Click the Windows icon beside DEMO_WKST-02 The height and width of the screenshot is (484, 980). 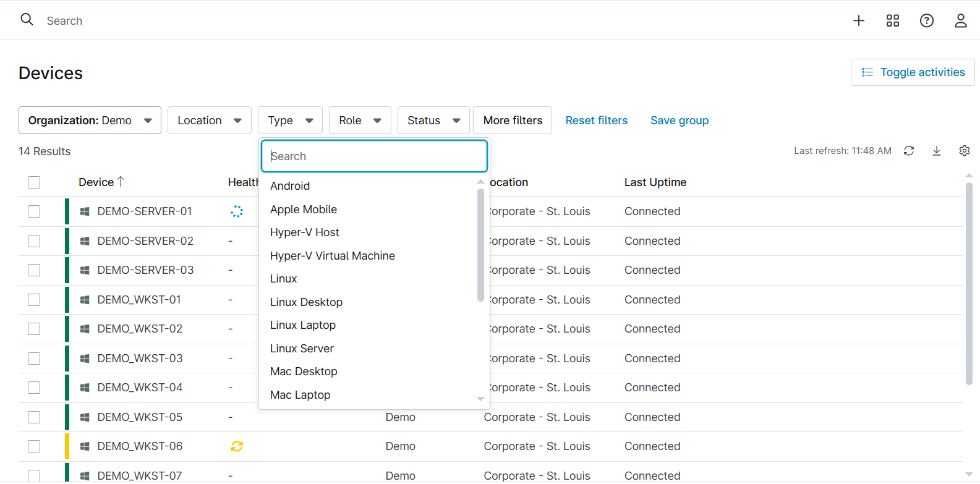coord(85,329)
